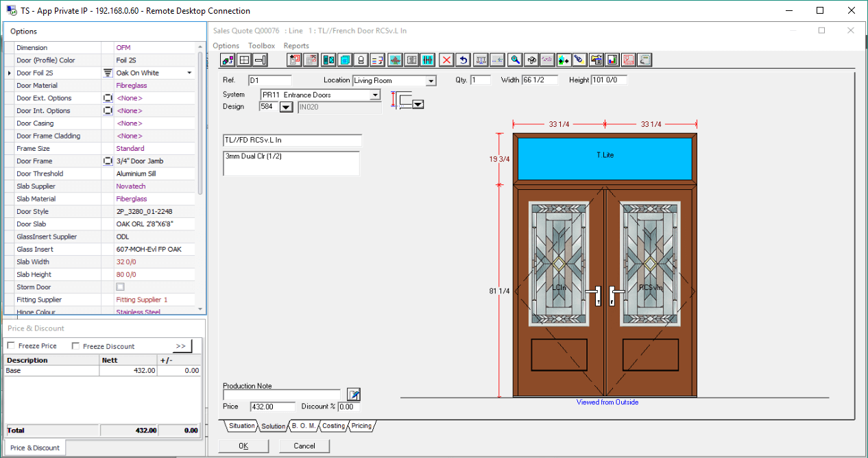868x458 pixels.
Task: Click the blue undo arrow toolbar icon
Action: (x=463, y=60)
